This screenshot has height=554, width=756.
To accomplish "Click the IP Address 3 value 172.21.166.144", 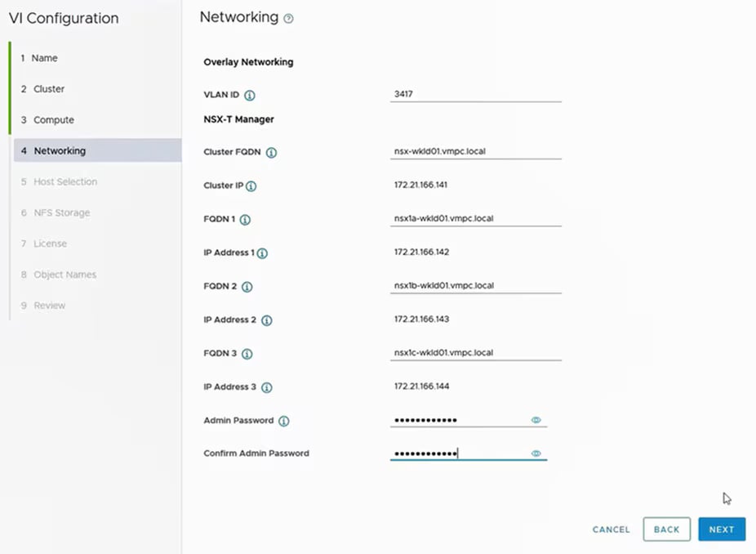I will [421, 386].
